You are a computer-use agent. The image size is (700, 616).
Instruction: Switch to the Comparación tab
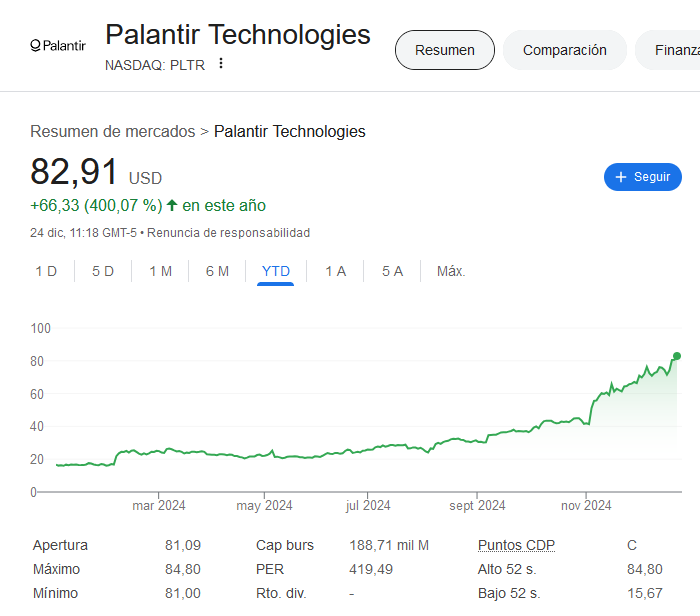564,50
